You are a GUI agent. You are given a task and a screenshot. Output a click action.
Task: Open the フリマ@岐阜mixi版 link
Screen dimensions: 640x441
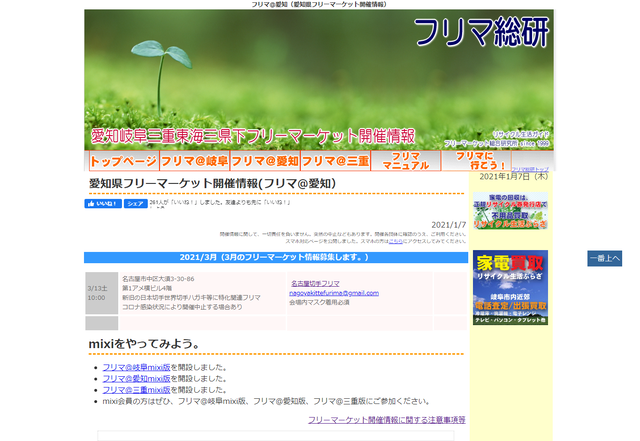136,367
